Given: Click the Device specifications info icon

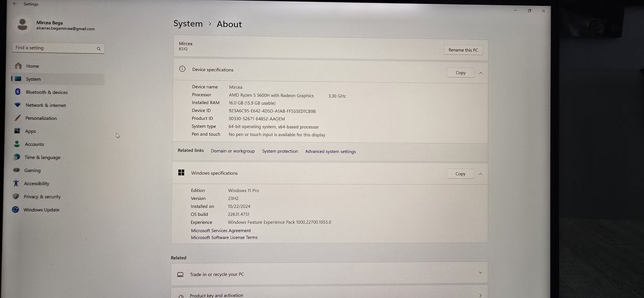Looking at the screenshot, I should pos(182,69).
